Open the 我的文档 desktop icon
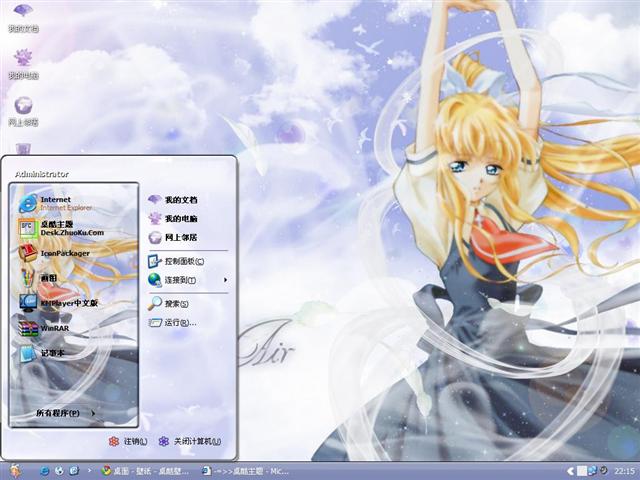The image size is (640, 480). [23, 18]
